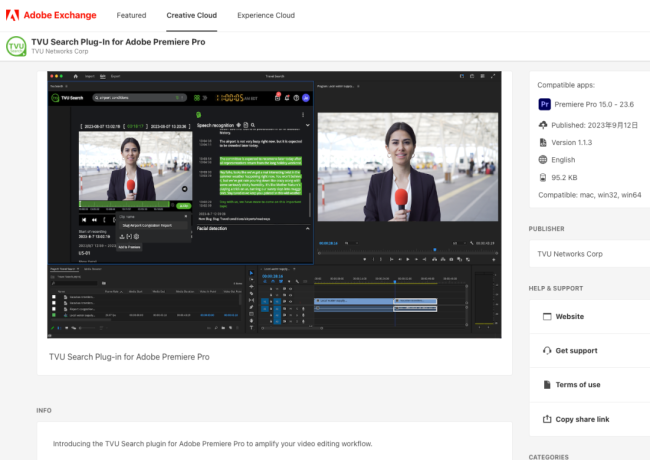The width and height of the screenshot is (650, 460).
Task: Click the 95.2 KB size text
Action: coord(564,177)
